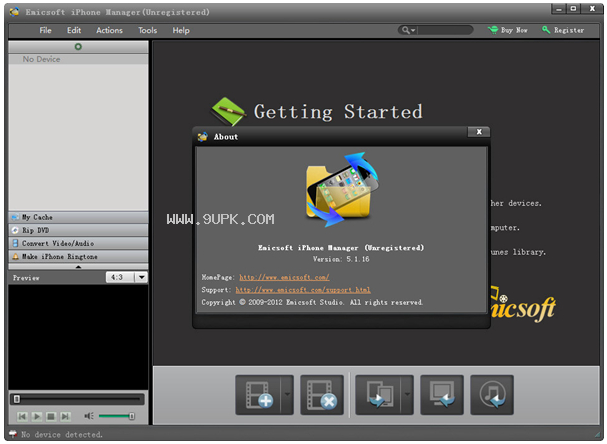Image resolution: width=607 pixels, height=444 pixels.
Task: Click the play button in preview
Action: click(x=37, y=416)
